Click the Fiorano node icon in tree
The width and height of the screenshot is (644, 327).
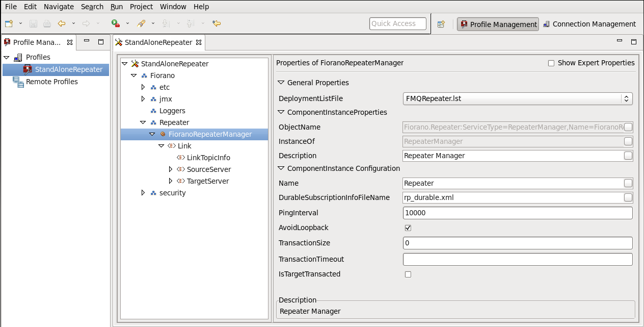coord(144,76)
